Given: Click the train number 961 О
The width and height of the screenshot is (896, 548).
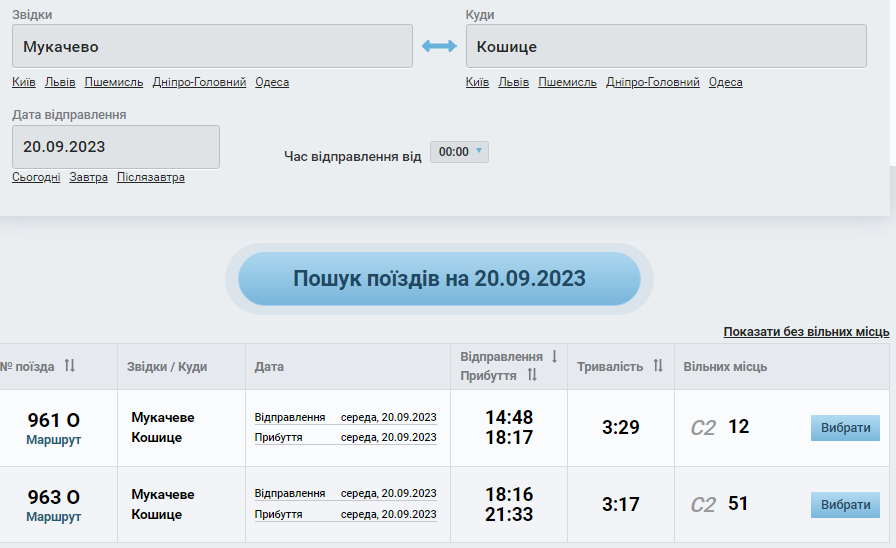Looking at the screenshot, I should (x=54, y=421).
